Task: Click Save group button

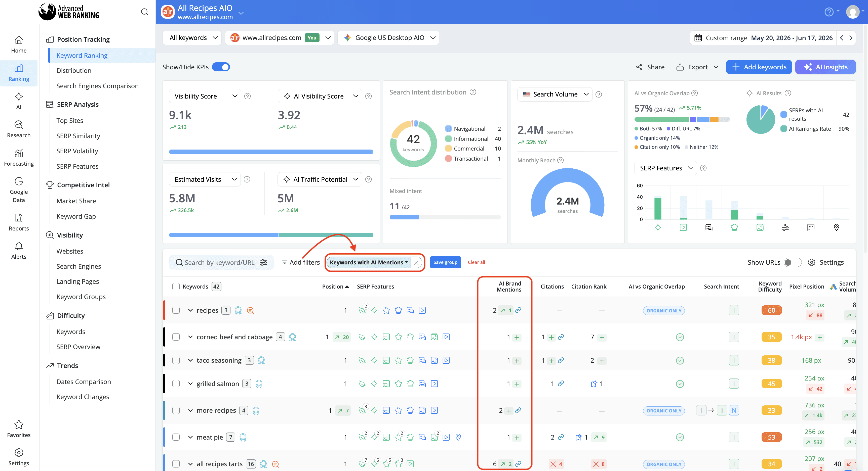Action: (445, 262)
